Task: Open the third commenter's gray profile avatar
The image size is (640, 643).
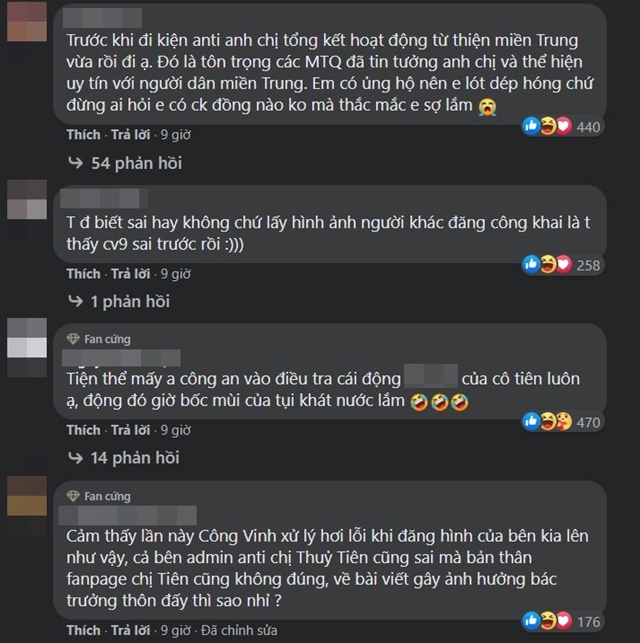Action: pos(27,347)
